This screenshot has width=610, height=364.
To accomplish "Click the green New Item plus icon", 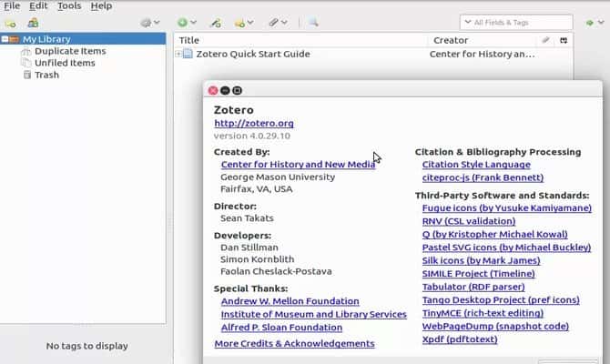I will point(182,23).
